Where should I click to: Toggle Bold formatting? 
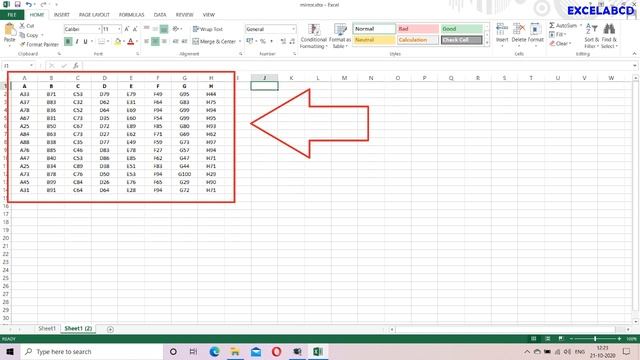68,41
